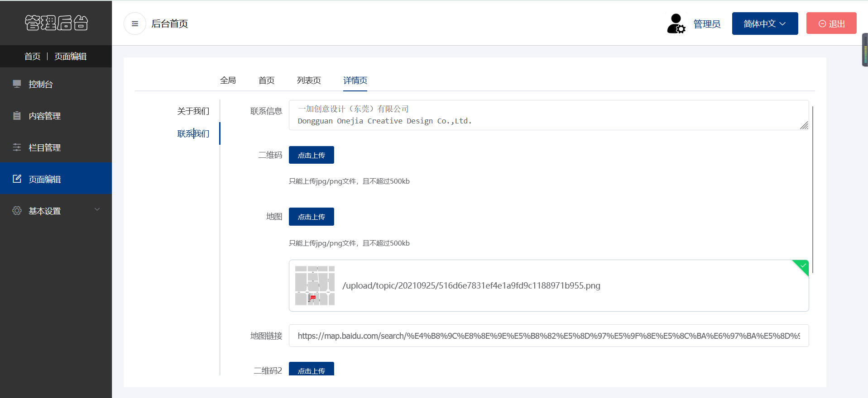Click the 内容管理 clipboard icon

tap(17, 115)
